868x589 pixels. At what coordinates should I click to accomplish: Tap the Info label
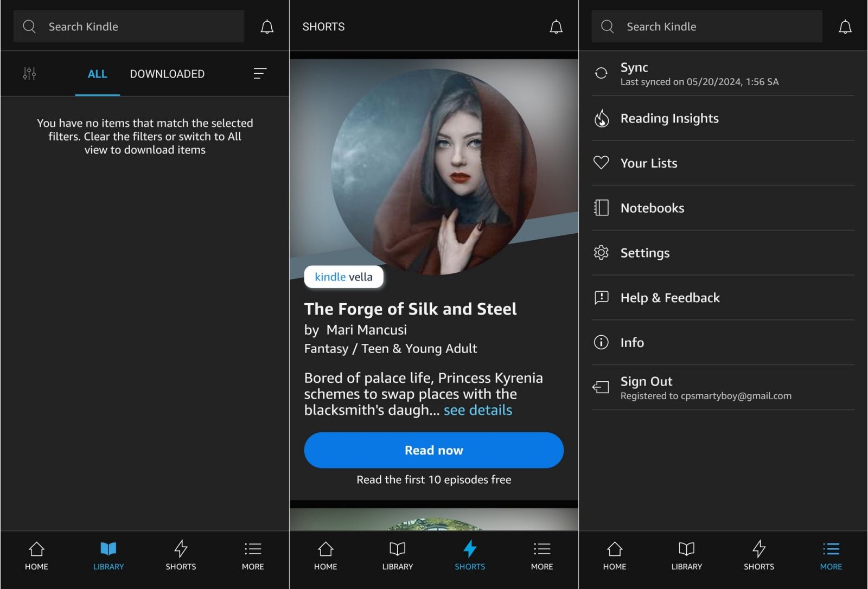coord(632,343)
